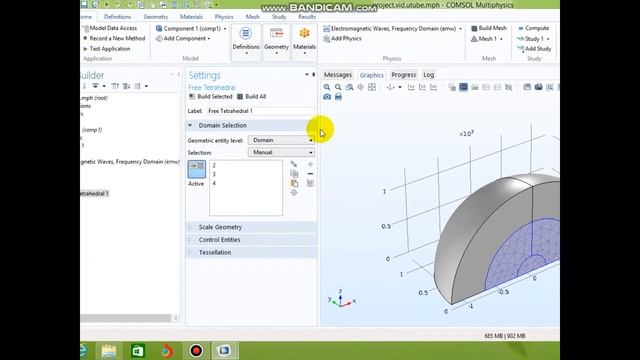Open Electromagnetic Waves physics dropdown
Screen dimensions: 640x360
460,29
